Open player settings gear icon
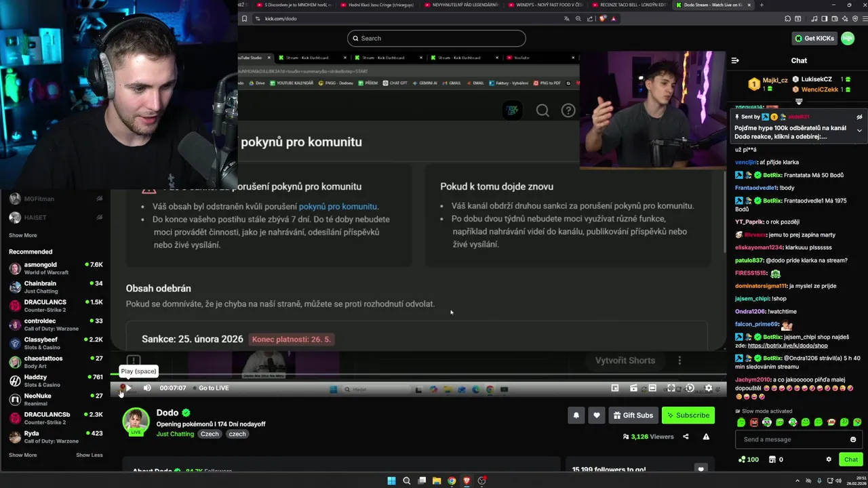The image size is (868, 488). 709,388
